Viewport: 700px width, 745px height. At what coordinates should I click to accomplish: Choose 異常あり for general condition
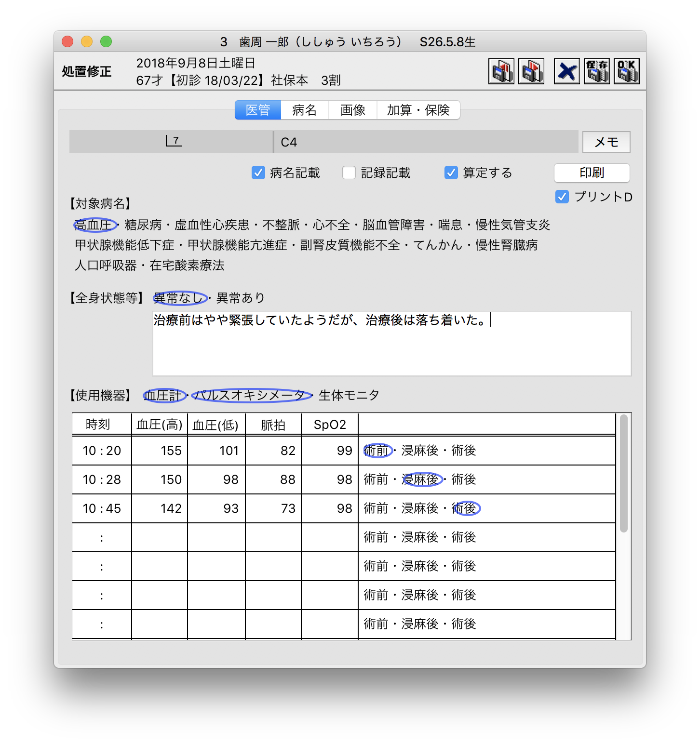[241, 298]
